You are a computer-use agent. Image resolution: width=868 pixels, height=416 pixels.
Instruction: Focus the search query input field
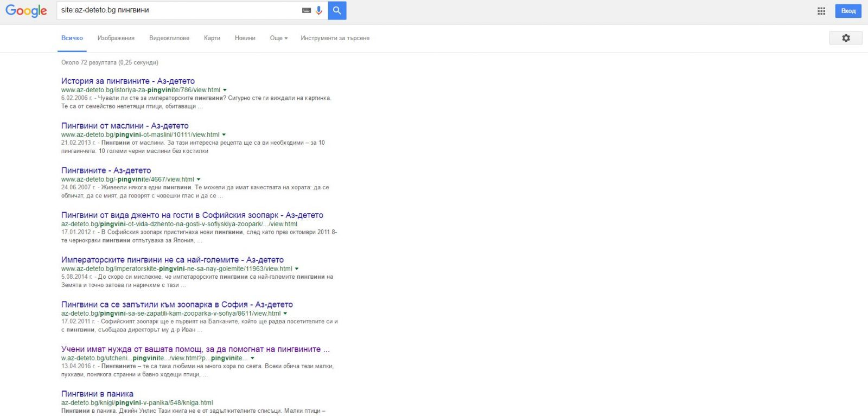click(179, 10)
